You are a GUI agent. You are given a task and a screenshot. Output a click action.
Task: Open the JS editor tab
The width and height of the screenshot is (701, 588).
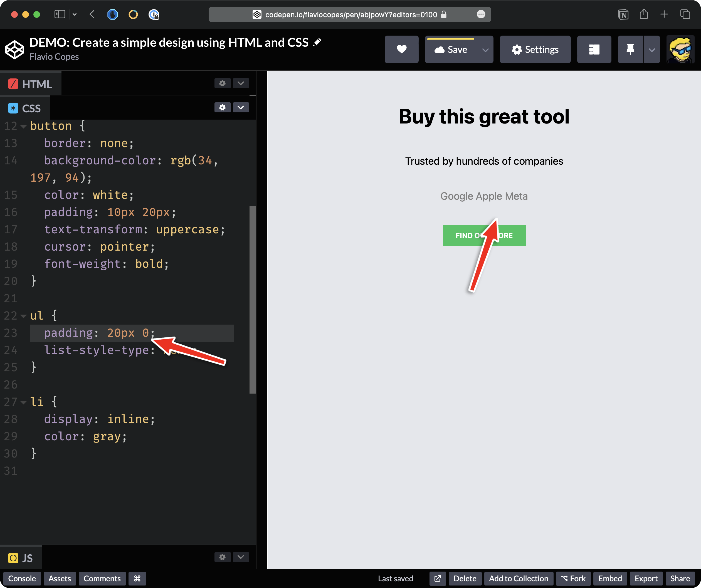[x=21, y=558]
